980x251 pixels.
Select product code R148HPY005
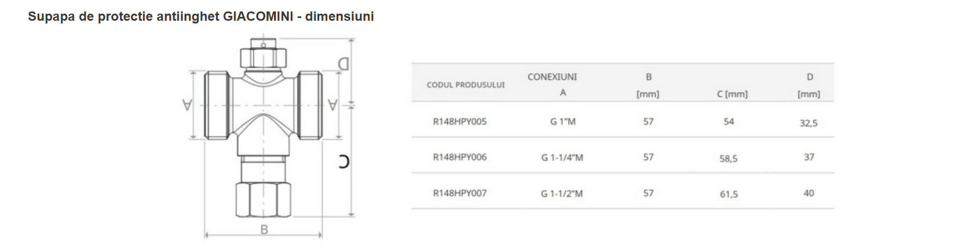click(x=459, y=122)
